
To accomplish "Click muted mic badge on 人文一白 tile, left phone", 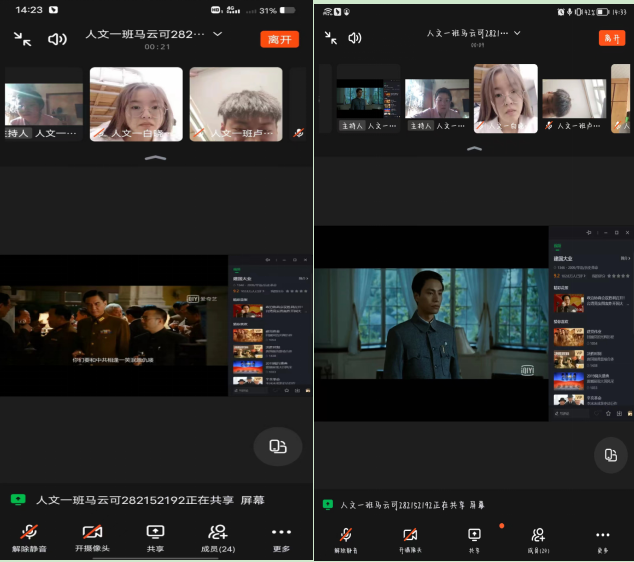I will (99, 133).
